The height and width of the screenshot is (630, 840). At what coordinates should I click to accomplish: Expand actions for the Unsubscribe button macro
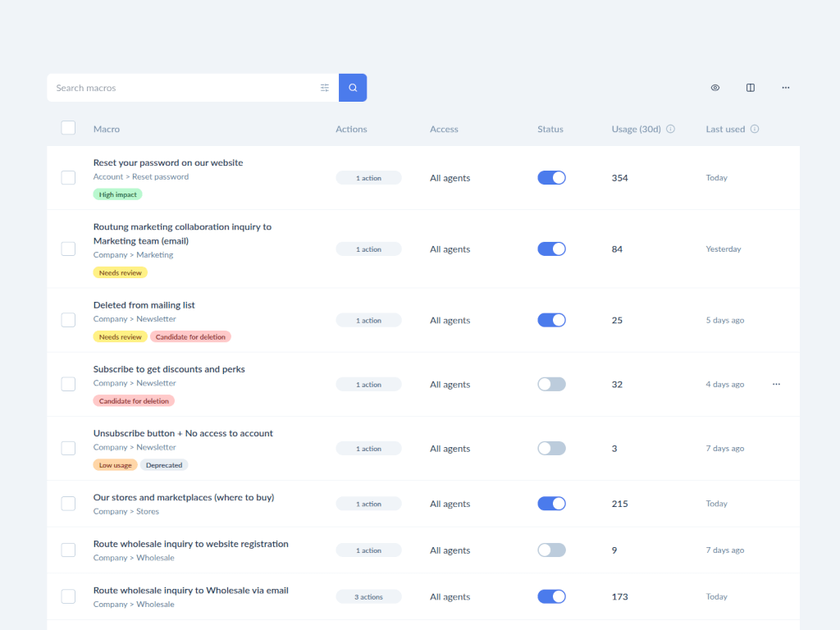point(368,448)
